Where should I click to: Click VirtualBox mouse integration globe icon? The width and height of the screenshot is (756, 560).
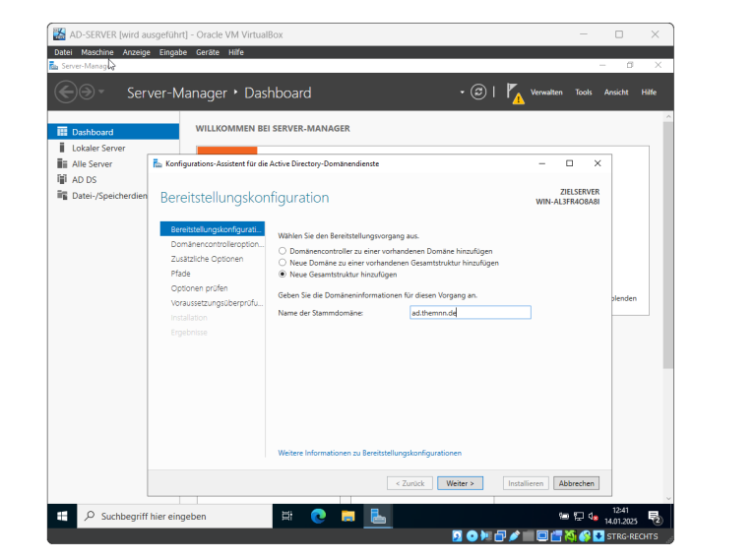coord(585,536)
